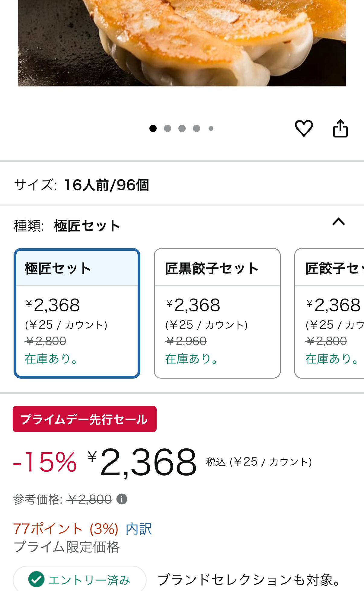Jump to third image carousel dot
This screenshot has width=364, height=591.
point(182,128)
